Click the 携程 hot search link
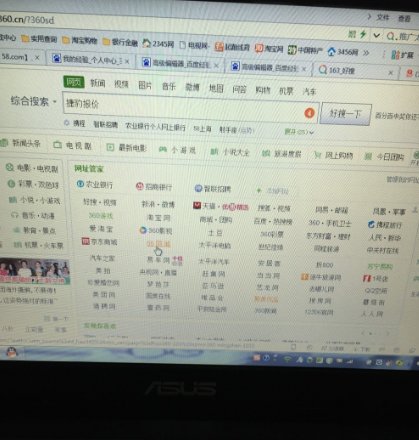This screenshot has width=419, height=440. click(79, 124)
